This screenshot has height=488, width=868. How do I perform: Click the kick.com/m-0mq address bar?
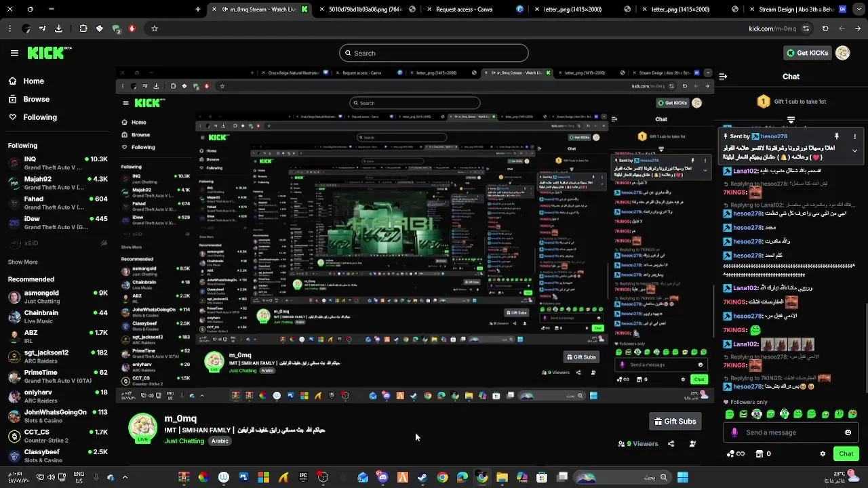(x=772, y=28)
